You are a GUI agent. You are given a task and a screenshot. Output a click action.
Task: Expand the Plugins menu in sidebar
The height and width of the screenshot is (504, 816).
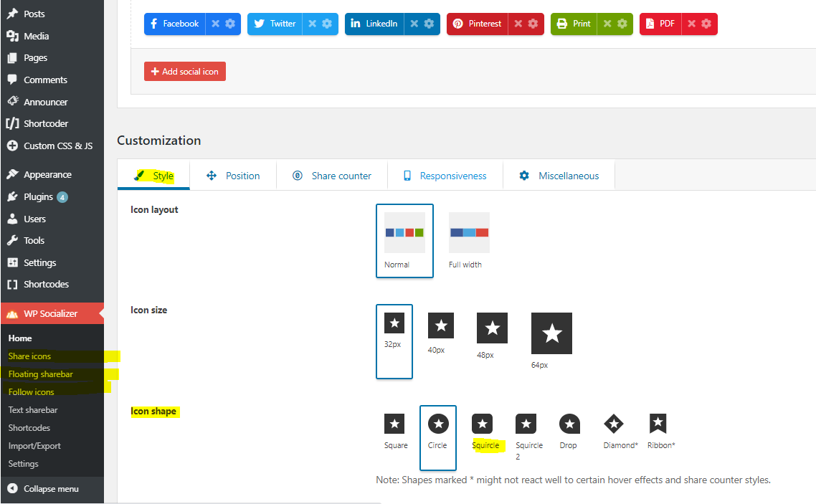[x=38, y=196]
